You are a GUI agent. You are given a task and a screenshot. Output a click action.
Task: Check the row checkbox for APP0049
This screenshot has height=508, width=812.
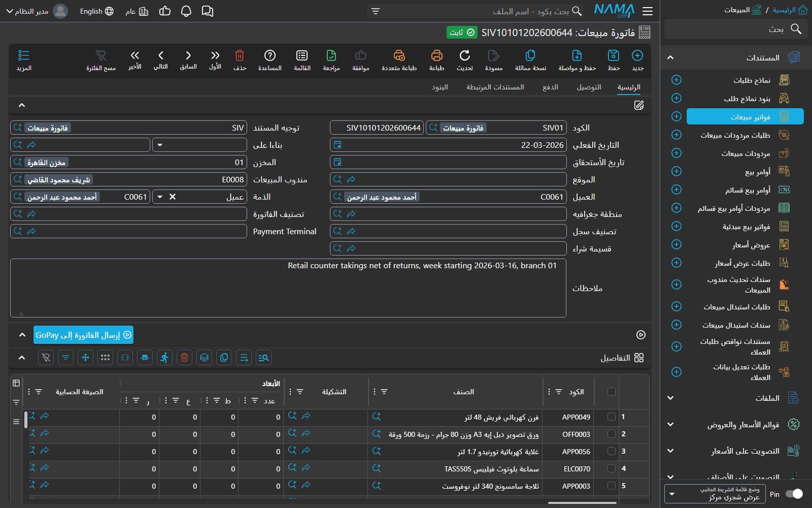pos(612,417)
